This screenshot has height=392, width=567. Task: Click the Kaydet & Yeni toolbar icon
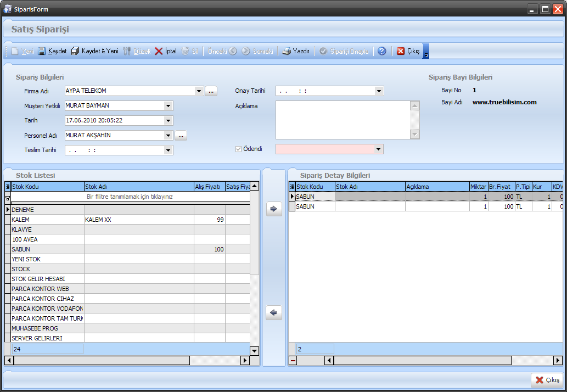75,51
